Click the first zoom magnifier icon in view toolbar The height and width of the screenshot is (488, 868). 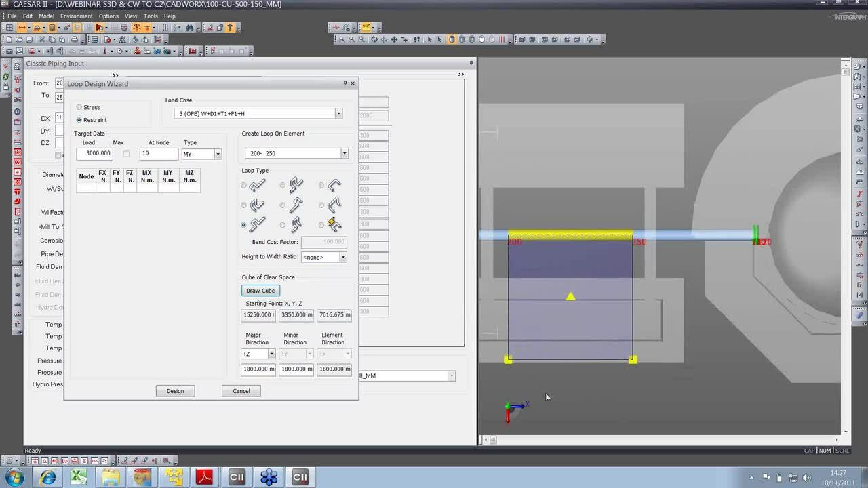point(341,39)
